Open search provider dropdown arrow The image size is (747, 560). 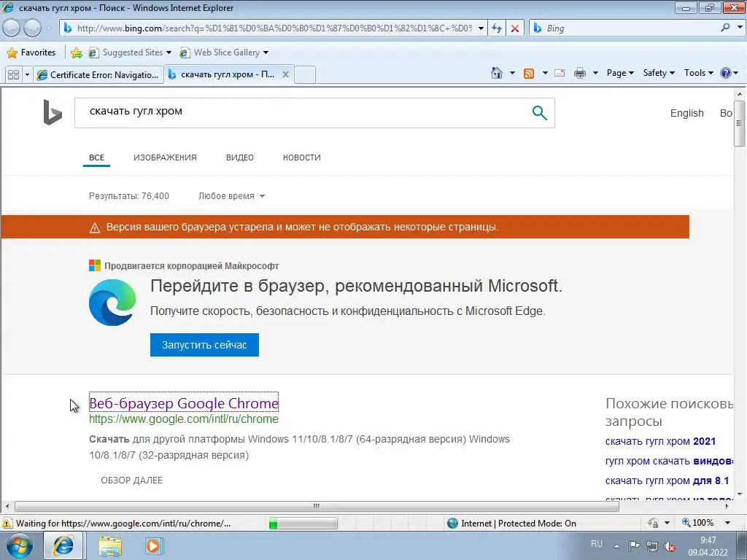click(740, 28)
